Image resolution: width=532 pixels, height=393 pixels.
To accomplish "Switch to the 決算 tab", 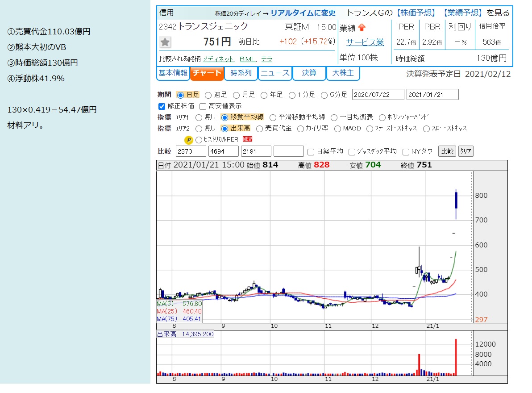I will coord(309,73).
